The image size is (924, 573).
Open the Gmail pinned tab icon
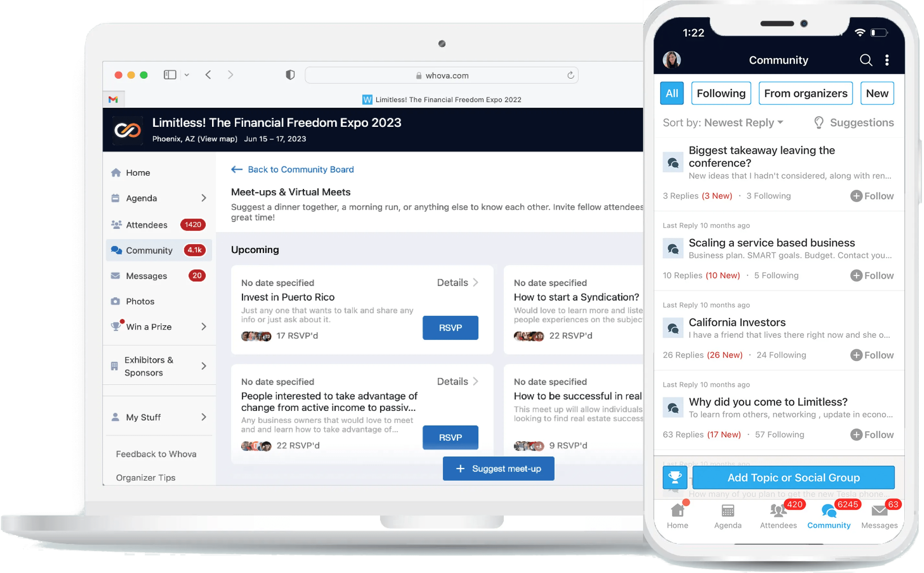[113, 99]
